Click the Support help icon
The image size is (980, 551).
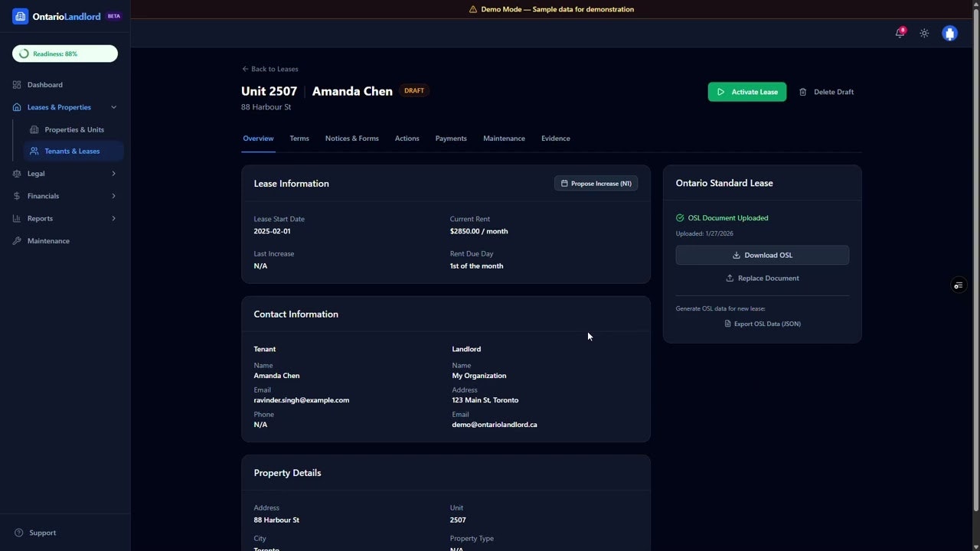tap(19, 533)
